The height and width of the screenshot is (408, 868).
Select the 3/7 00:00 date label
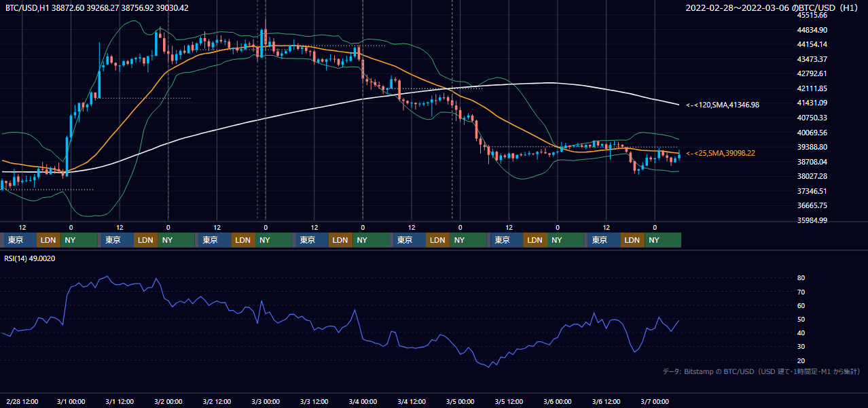(x=655, y=401)
